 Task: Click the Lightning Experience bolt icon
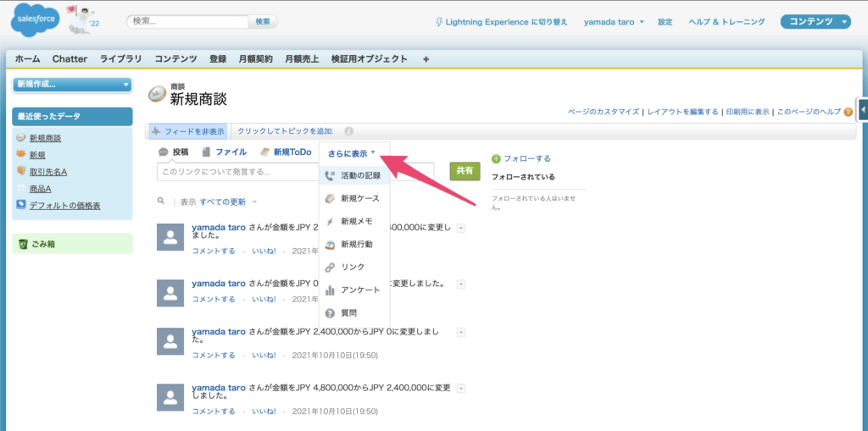pos(440,22)
